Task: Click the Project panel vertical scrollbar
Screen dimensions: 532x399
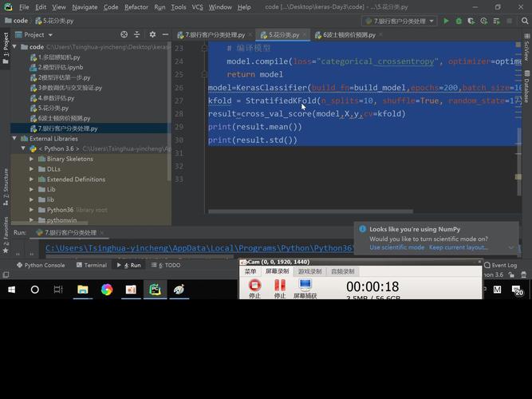Action: 169,112
